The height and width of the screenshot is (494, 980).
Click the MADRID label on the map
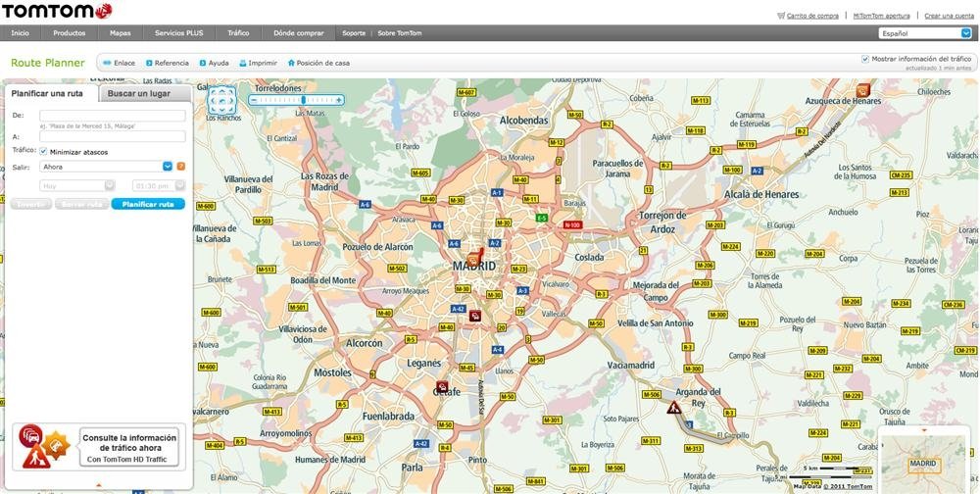coord(474,267)
